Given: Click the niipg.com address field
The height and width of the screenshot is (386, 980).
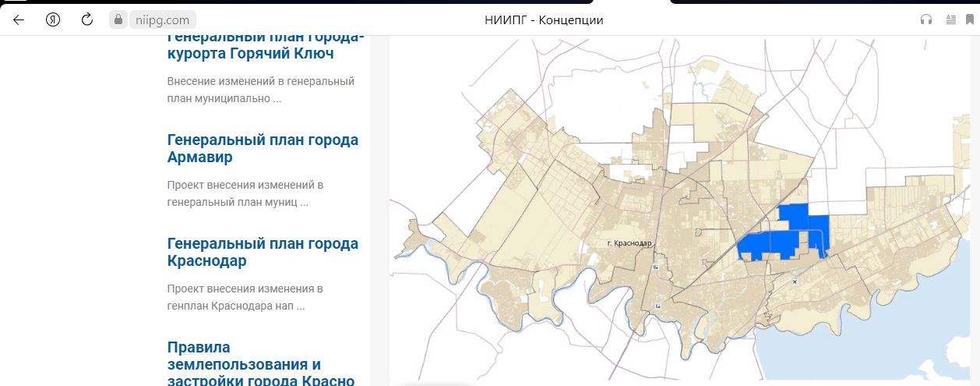Looking at the screenshot, I should click(158, 20).
